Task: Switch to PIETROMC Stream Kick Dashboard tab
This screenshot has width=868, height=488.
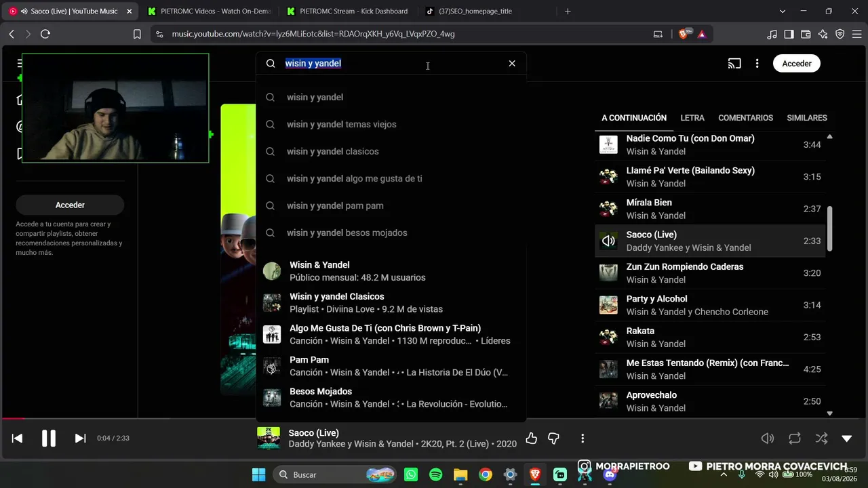Action: pos(348,12)
